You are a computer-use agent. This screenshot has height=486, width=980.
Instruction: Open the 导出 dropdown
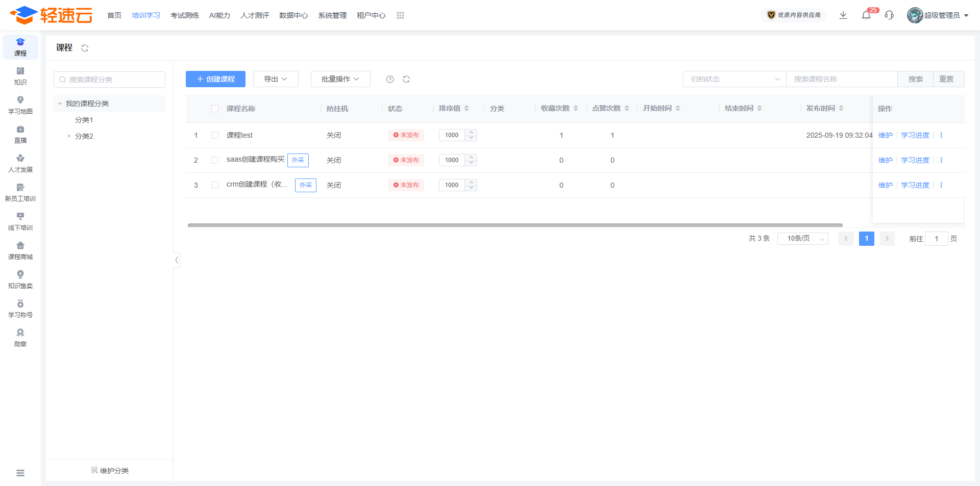pyautogui.click(x=276, y=79)
